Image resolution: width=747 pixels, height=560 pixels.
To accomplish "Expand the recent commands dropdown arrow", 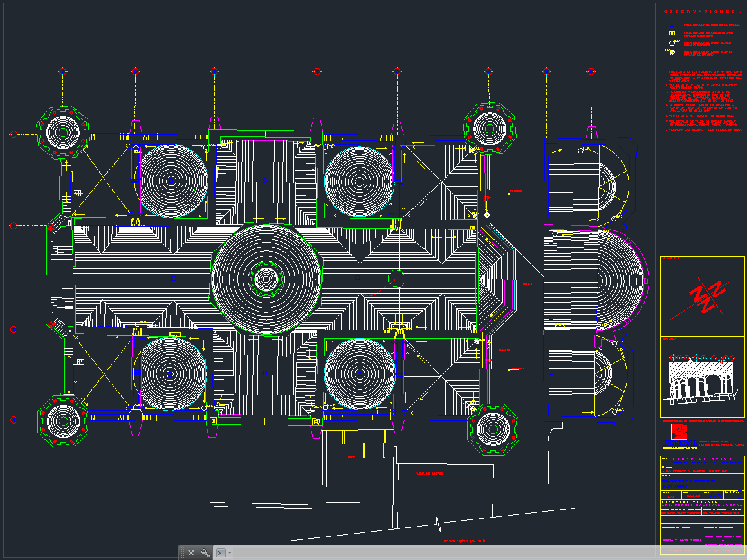I will [230, 553].
